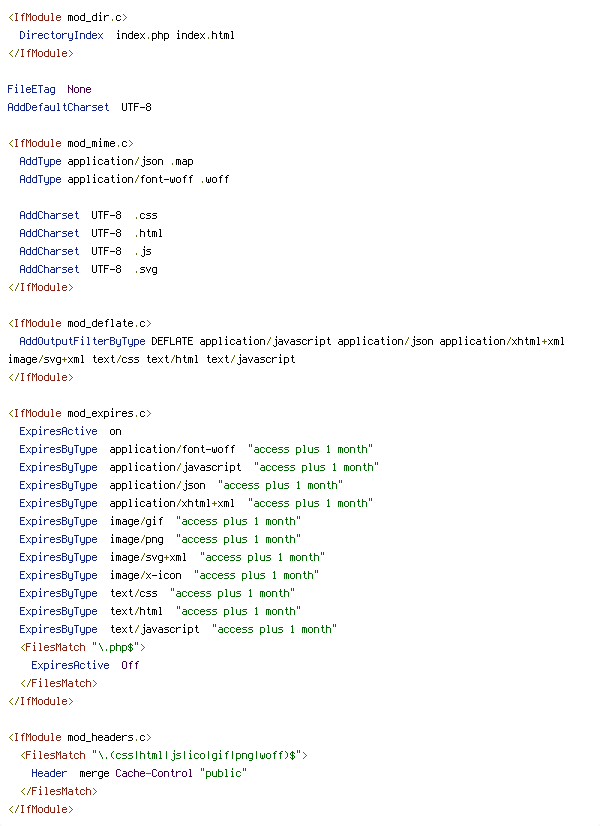Click the image/x-icon ExpiresByType line
Viewport: 600px width, 826px height.
point(169,575)
